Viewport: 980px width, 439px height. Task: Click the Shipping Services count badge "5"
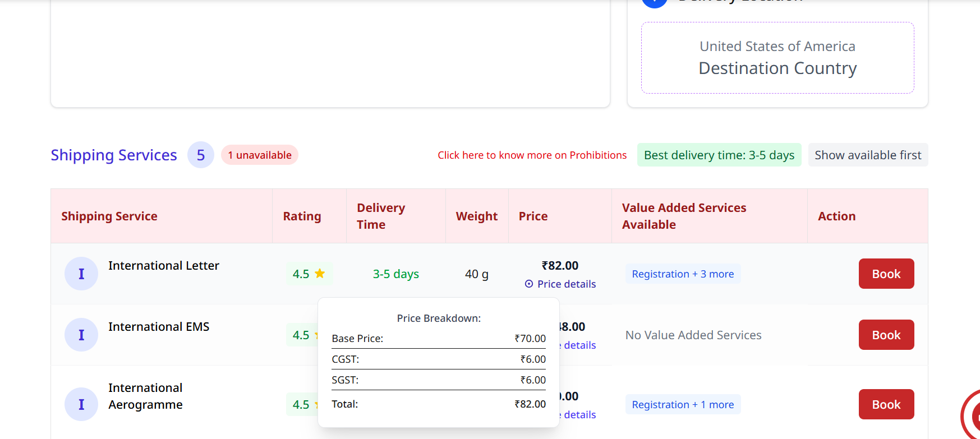201,155
